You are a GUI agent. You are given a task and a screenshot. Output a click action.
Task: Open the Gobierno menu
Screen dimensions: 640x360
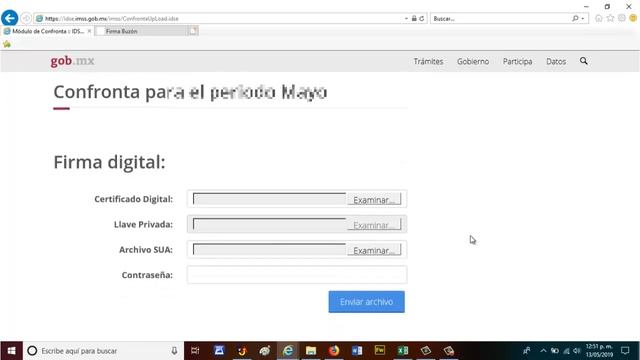(473, 61)
